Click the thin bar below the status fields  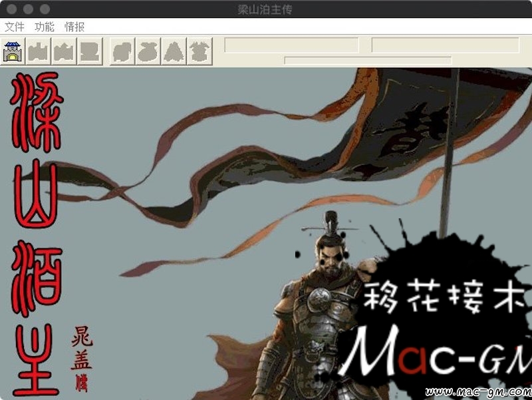(x=368, y=61)
